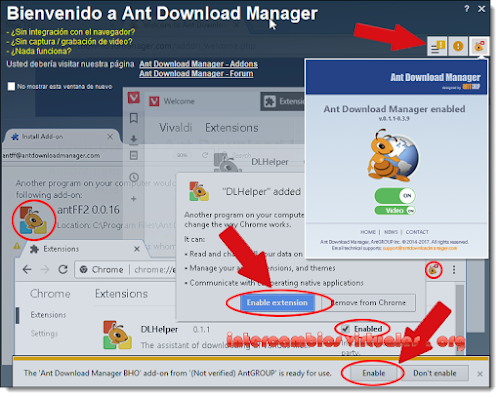This screenshot has width=500, height=397.
Task: Close the Install Add-on tab
Action: (x=110, y=137)
